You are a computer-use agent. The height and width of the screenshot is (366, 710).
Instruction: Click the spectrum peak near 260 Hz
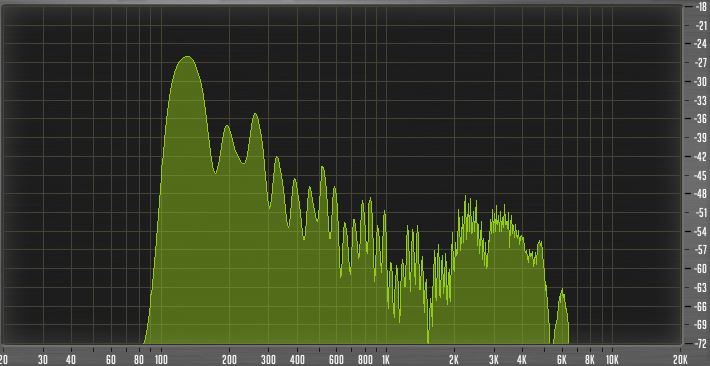click(x=255, y=115)
